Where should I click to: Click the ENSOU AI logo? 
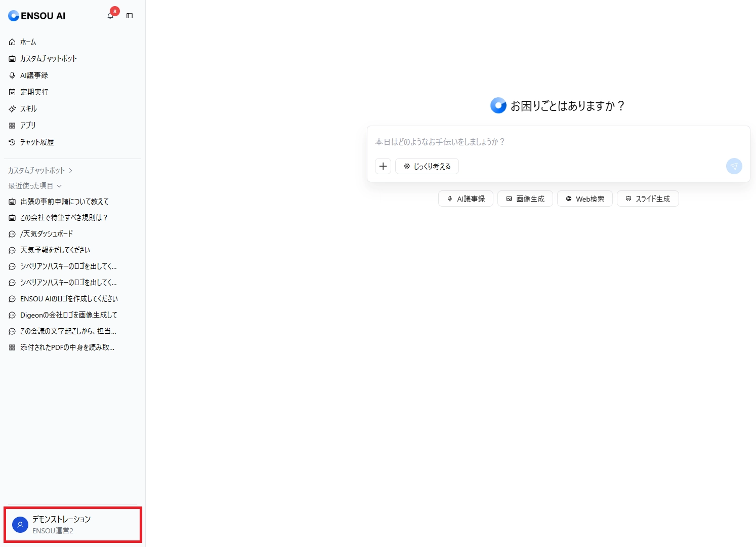click(36, 16)
